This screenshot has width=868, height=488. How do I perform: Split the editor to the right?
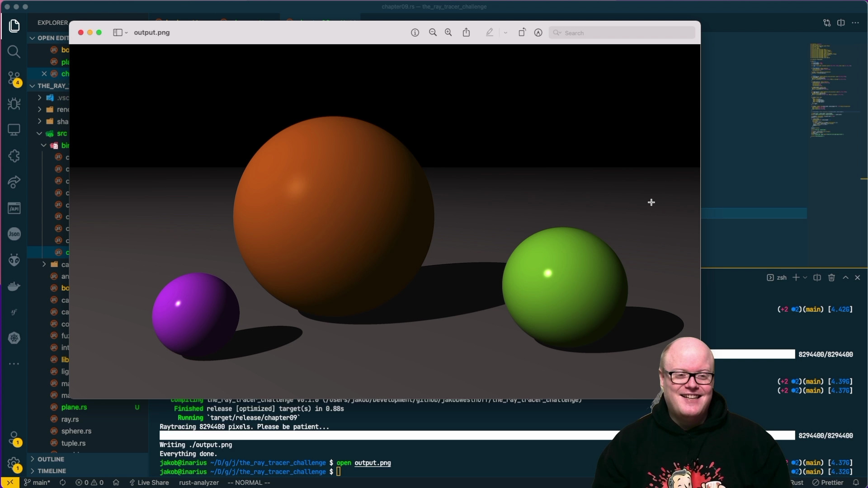[841, 23]
